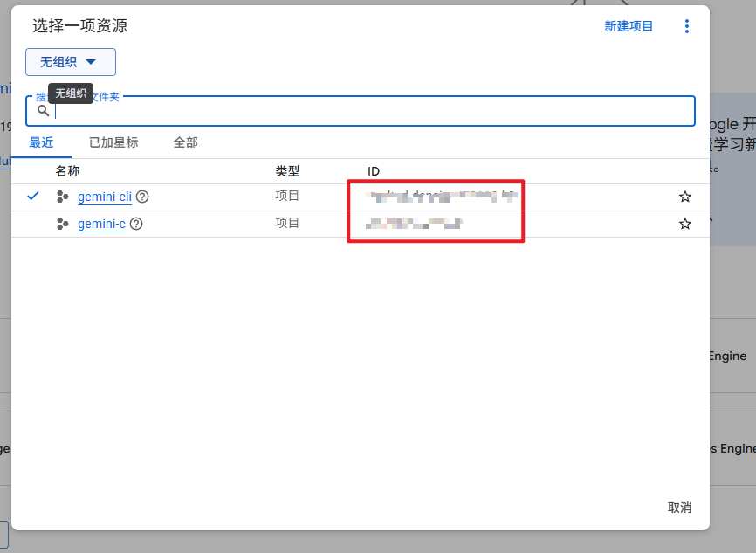Star the gemini-c project
The width and height of the screenshot is (756, 553).
click(685, 224)
